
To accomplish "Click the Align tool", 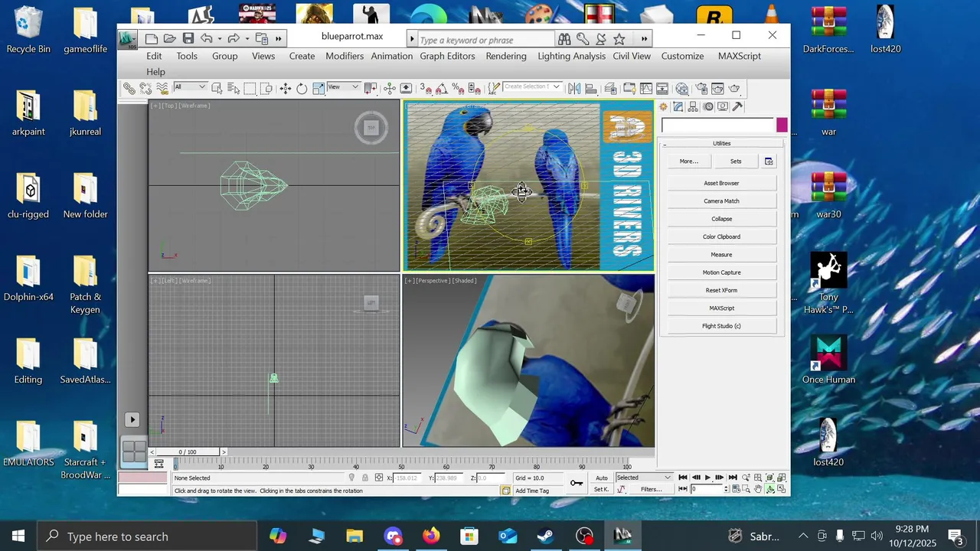I will (x=591, y=88).
